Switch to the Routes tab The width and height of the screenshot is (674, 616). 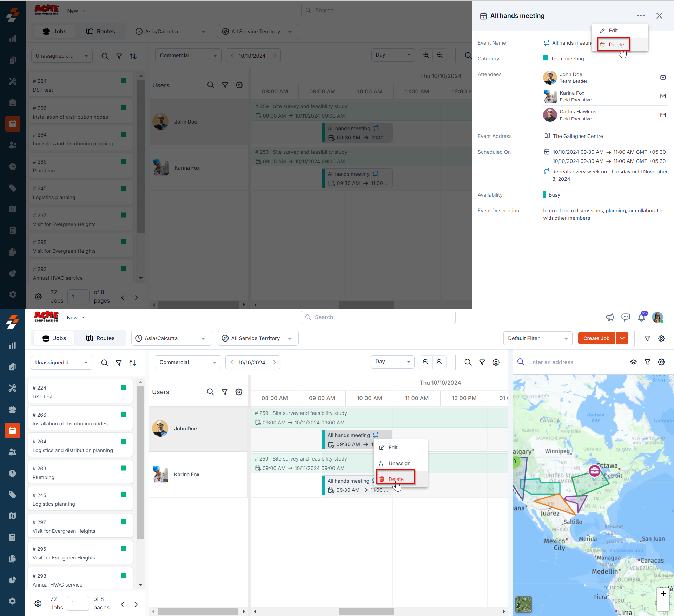(x=100, y=338)
